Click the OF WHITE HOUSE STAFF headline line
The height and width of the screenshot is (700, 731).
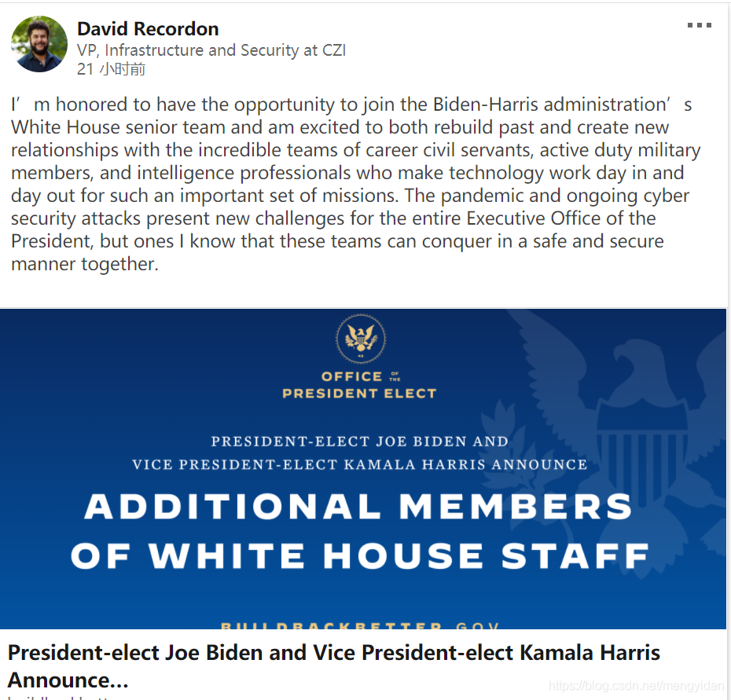pos(360,555)
